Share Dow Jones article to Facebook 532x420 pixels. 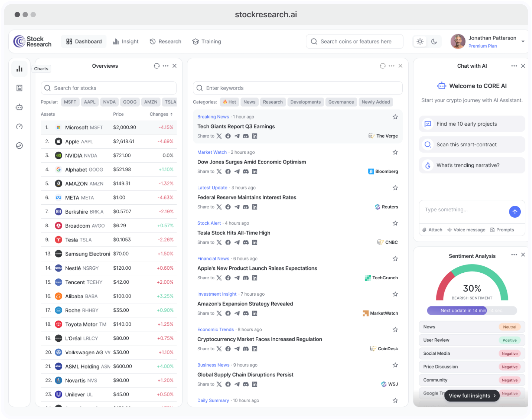228,172
